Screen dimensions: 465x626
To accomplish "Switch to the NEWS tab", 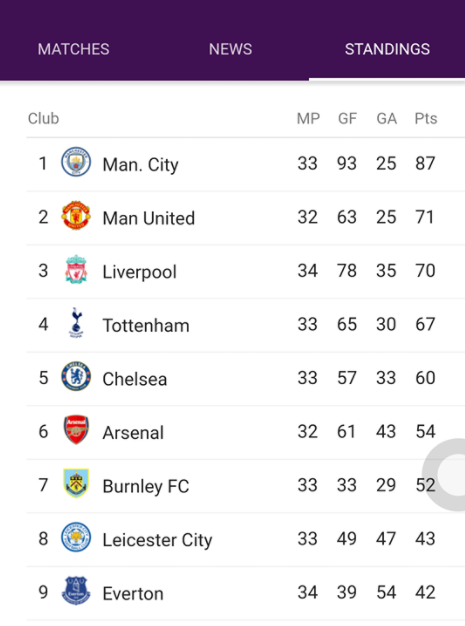I will click(230, 49).
